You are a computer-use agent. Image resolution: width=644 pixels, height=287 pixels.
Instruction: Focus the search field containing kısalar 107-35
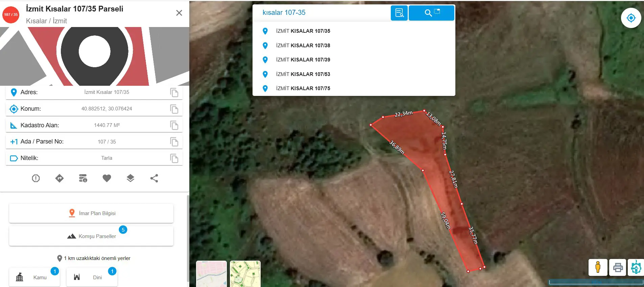pyautogui.click(x=322, y=13)
